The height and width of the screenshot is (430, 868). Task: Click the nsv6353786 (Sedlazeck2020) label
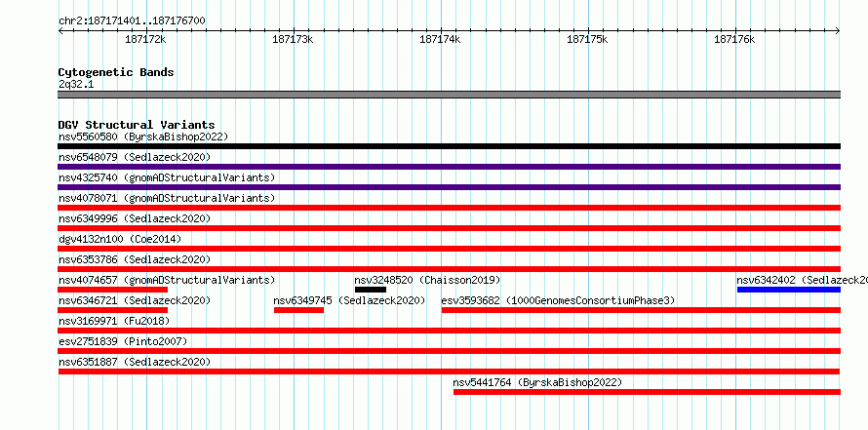[135, 259]
